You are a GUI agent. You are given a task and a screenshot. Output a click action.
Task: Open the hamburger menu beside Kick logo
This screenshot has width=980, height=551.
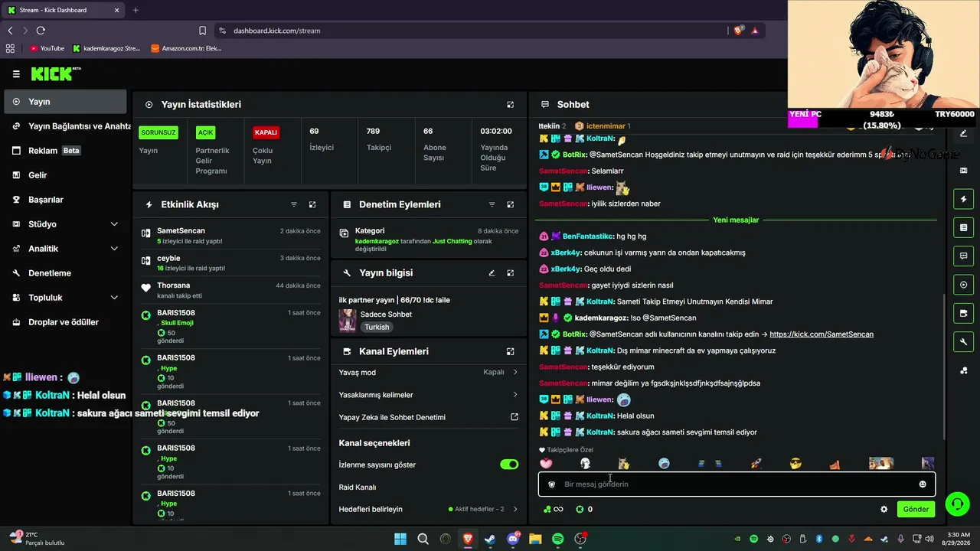point(16,74)
